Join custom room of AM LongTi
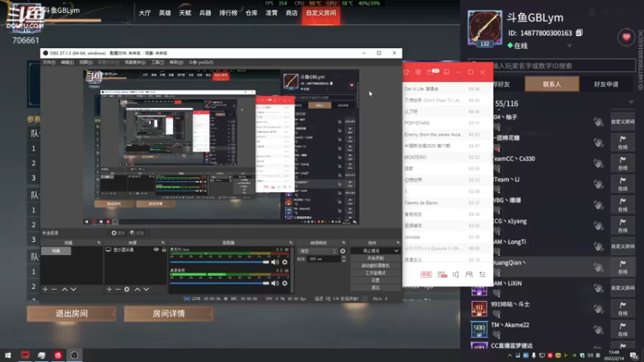The width and height of the screenshot is (644, 362). tap(622, 246)
